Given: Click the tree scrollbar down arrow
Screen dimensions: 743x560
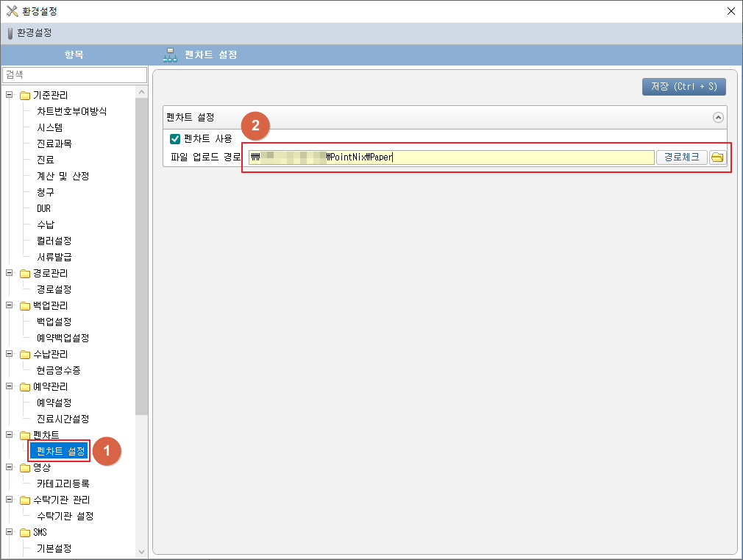Looking at the screenshot, I should click(x=142, y=551).
